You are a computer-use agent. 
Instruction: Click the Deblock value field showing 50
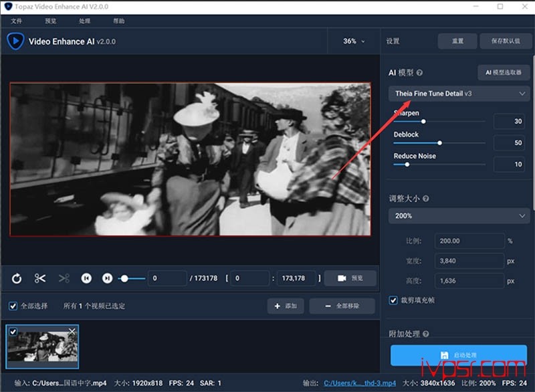click(x=509, y=142)
